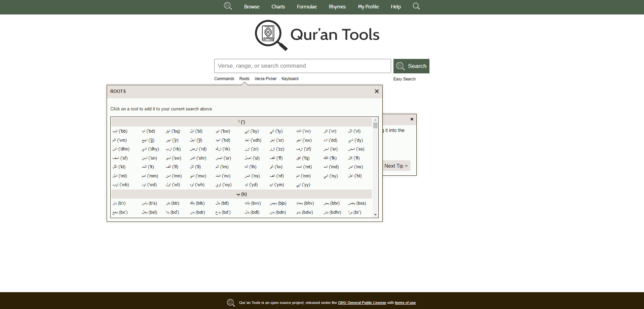
Task: Open the Verse Picker tab
Action: [266, 79]
